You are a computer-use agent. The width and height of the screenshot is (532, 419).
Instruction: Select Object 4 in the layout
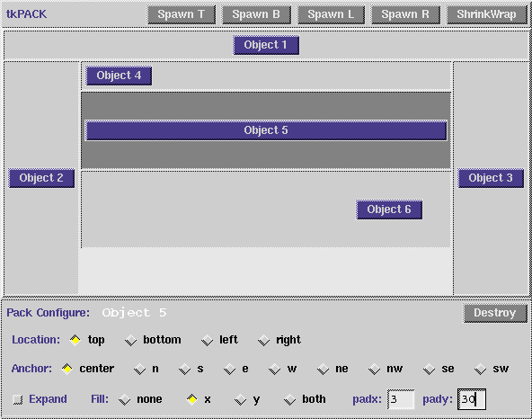[119, 76]
